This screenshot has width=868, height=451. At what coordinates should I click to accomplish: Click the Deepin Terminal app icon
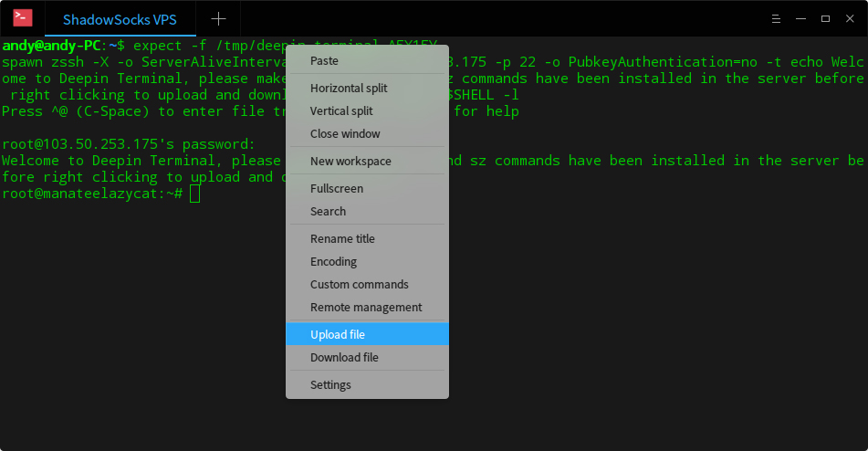[x=23, y=18]
